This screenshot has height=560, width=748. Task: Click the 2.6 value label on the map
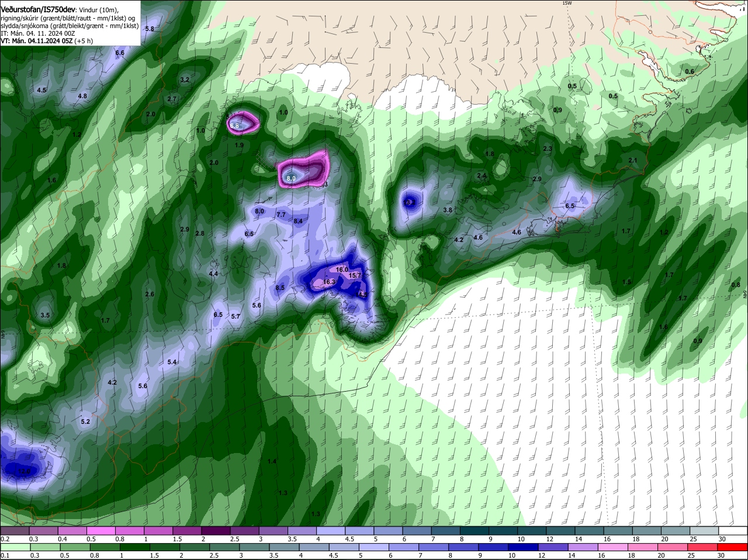[150, 294]
